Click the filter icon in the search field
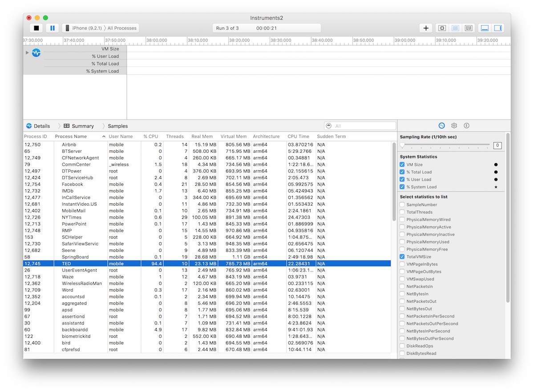Screen dimensions: 534x392 tap(328, 126)
